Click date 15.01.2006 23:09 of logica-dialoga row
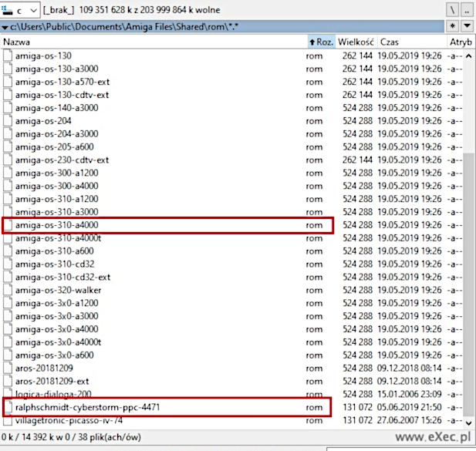The width and height of the screenshot is (476, 451). (409, 394)
